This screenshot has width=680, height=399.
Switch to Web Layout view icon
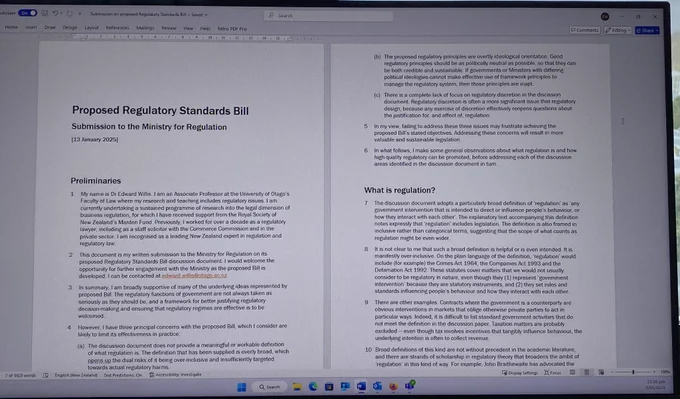(x=601, y=372)
